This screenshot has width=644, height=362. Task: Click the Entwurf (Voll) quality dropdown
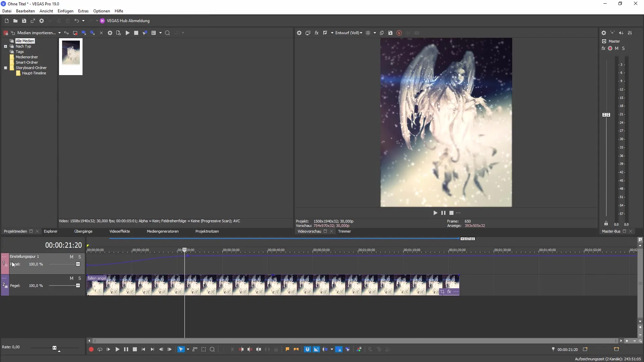point(349,33)
